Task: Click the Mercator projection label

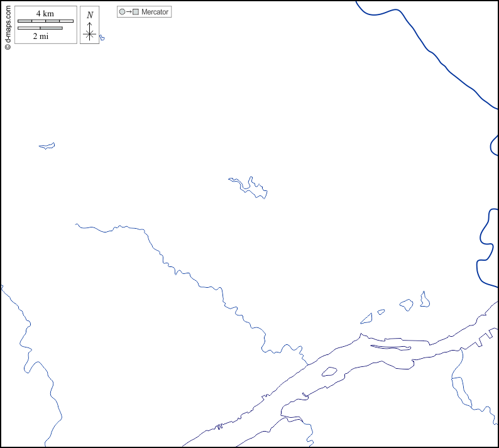Action: [x=155, y=12]
